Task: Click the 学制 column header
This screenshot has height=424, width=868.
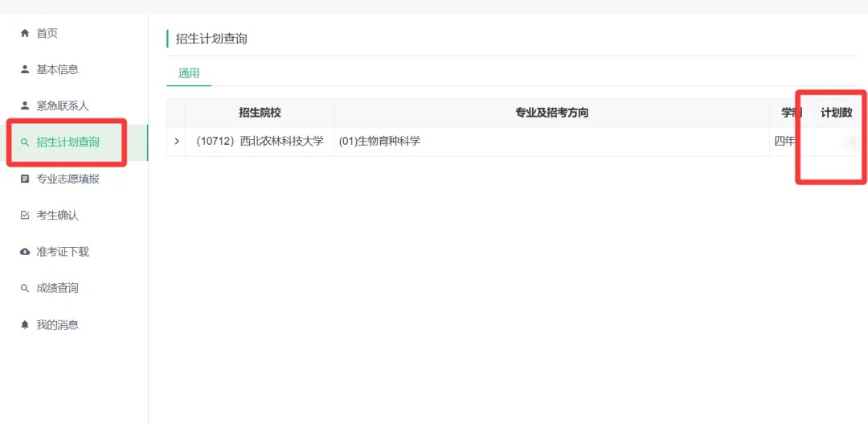Action: pos(791,113)
